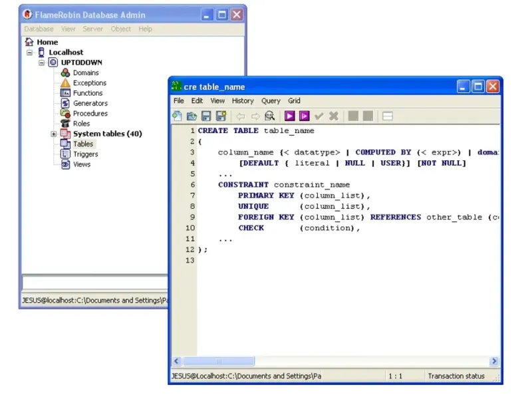Open the History menu

243,101
